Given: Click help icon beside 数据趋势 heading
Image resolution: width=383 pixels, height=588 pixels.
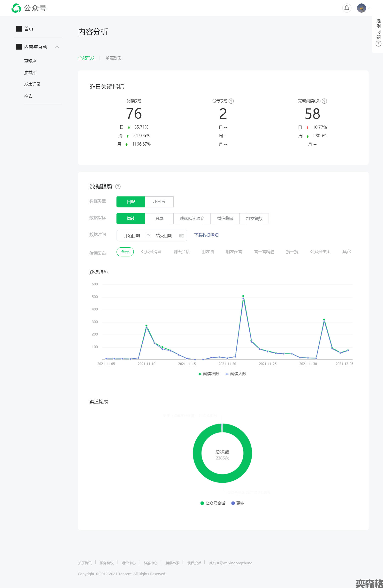Looking at the screenshot, I should [118, 187].
